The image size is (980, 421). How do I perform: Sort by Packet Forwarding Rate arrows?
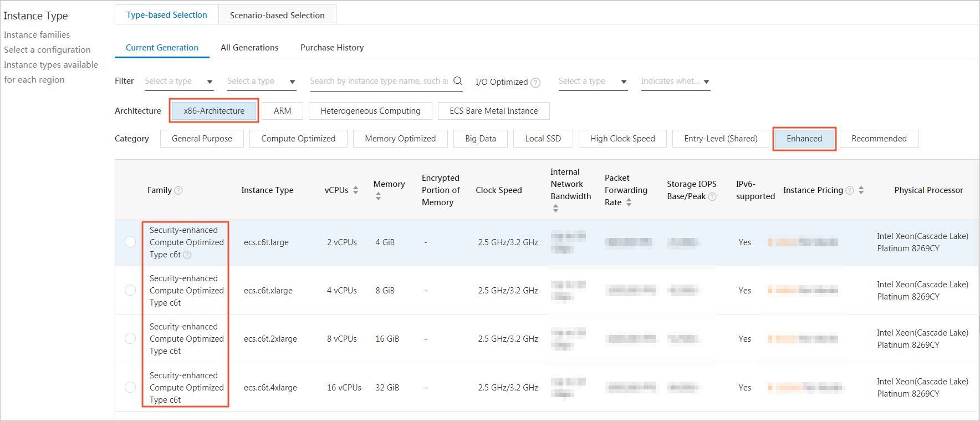629,202
